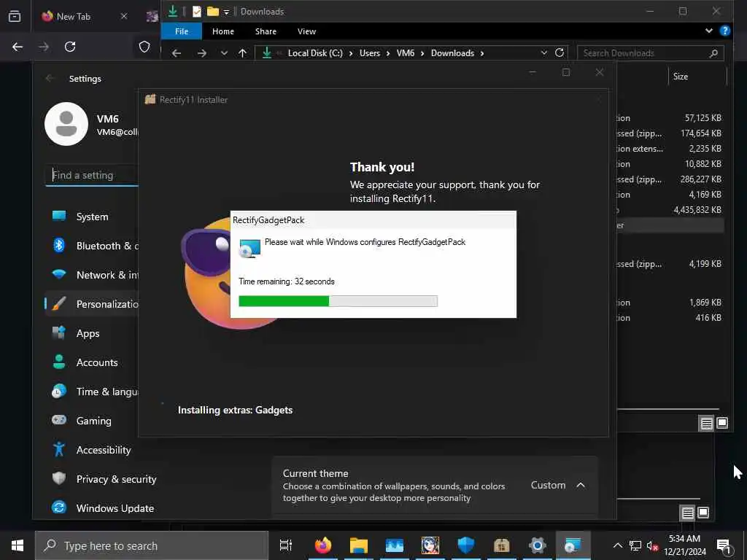Viewport: 747px width, 560px height.
Task: Go forward in File Explorer
Action: point(202,52)
